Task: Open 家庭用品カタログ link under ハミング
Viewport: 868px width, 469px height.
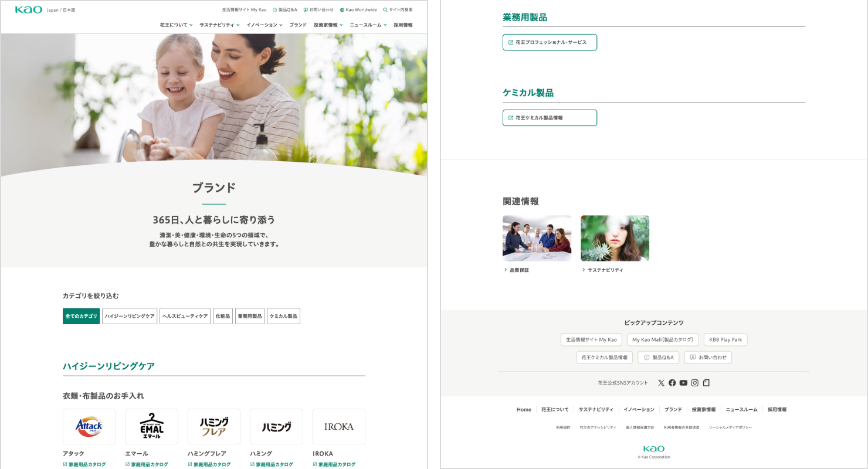Action: coord(272,464)
